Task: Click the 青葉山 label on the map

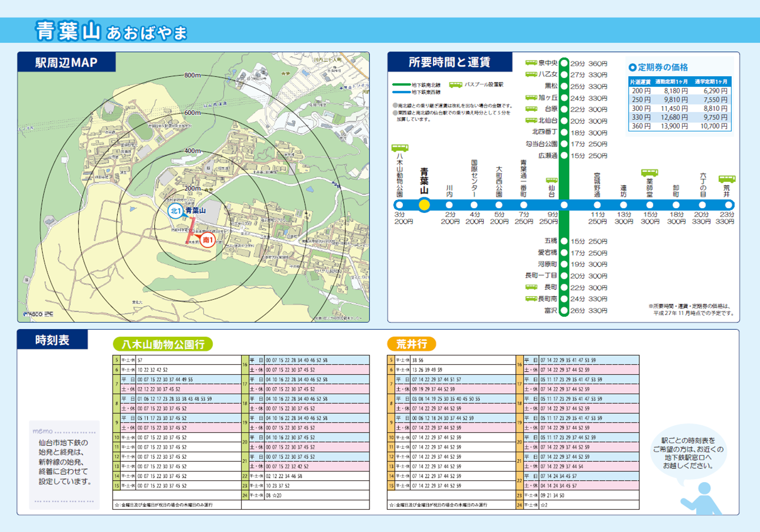Action: pyautogui.click(x=196, y=210)
